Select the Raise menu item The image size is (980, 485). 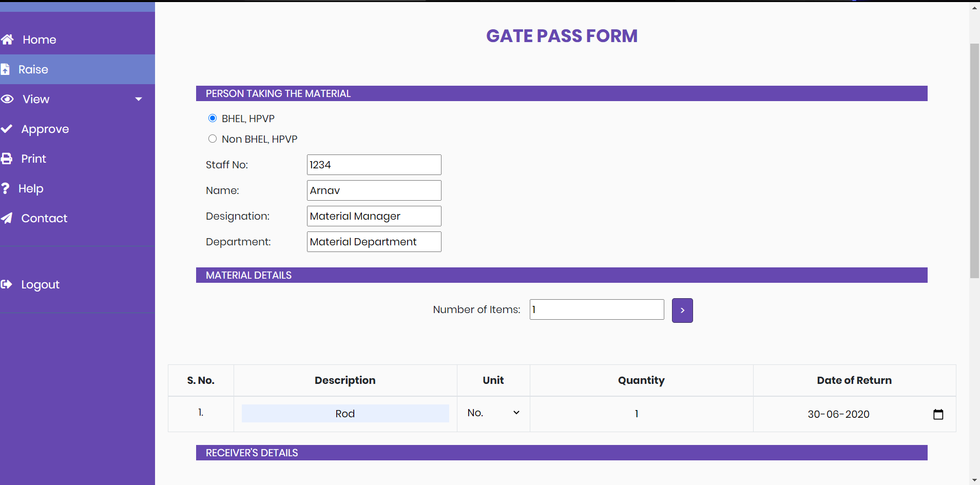point(33,69)
